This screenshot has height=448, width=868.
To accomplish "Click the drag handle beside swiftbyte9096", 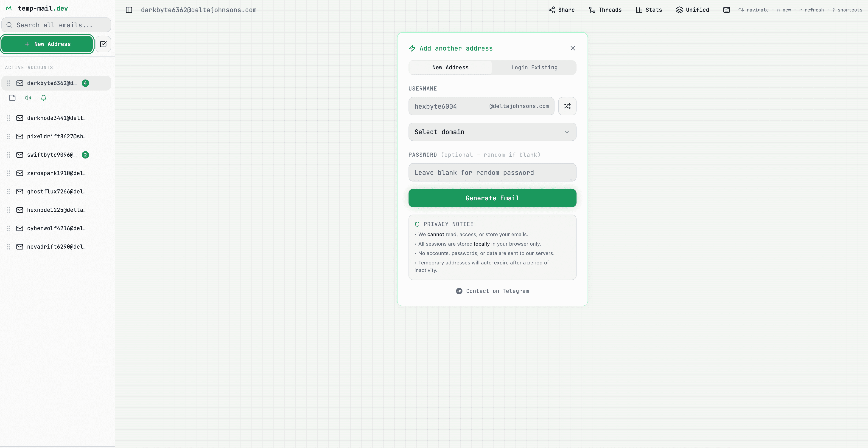I will [x=9, y=155].
